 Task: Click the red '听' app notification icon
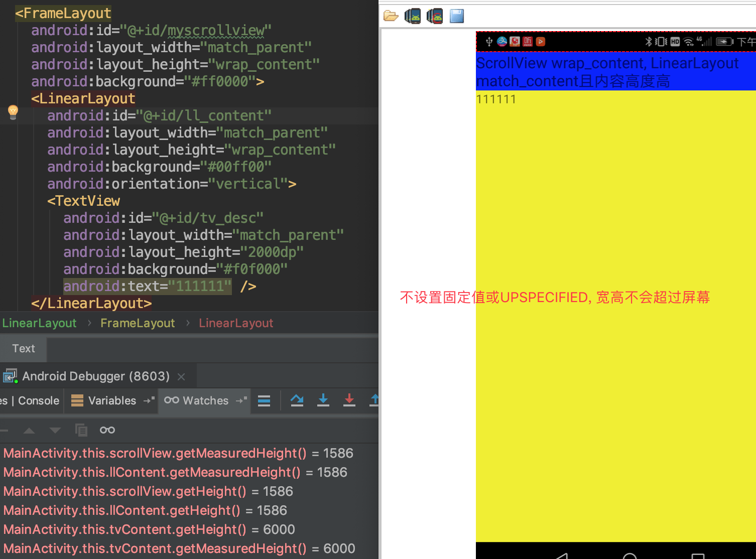point(528,42)
